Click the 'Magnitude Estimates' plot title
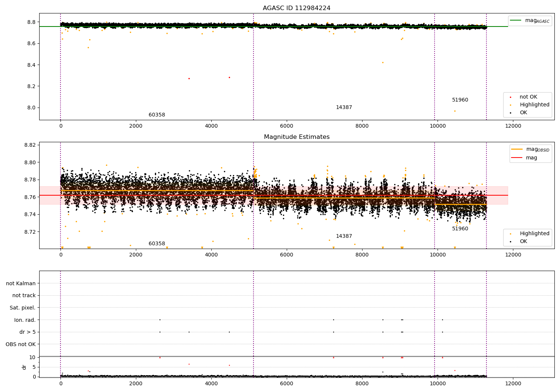The width and height of the screenshot is (560, 392). pyautogui.click(x=296, y=137)
